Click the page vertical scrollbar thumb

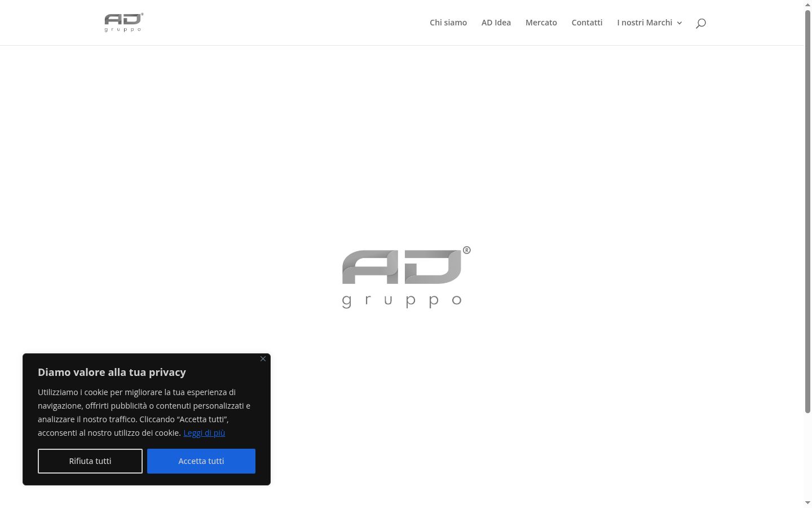807,212
